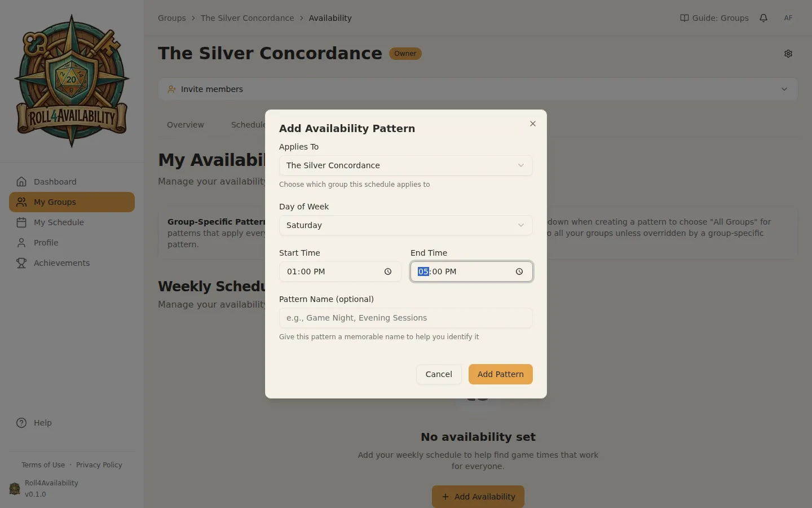Open the Help icon near the bottom
812x508 pixels.
(21, 422)
